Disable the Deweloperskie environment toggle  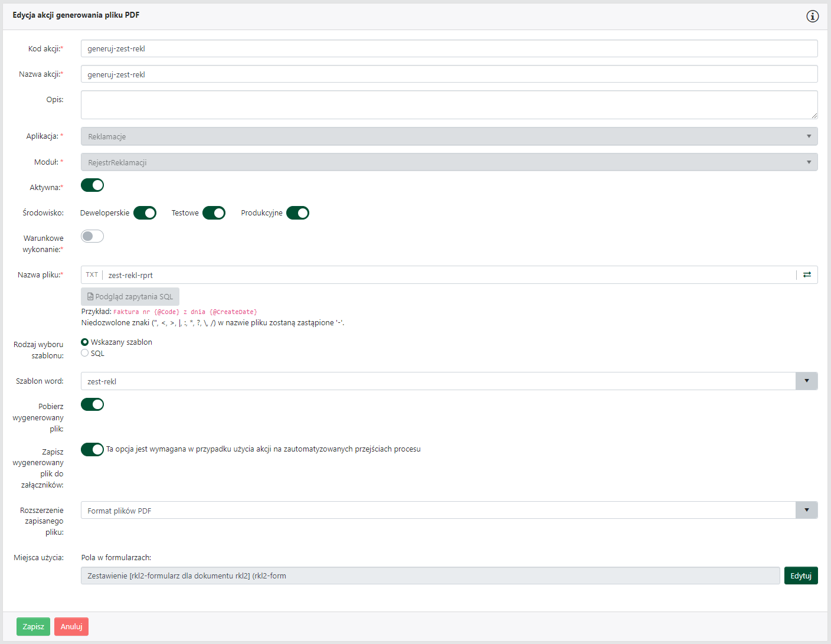pyautogui.click(x=145, y=213)
